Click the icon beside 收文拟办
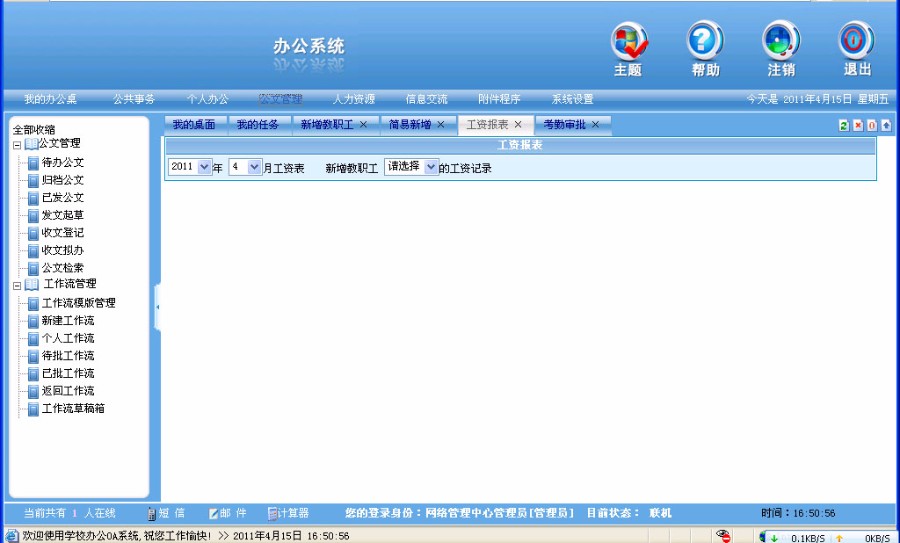 [33, 251]
